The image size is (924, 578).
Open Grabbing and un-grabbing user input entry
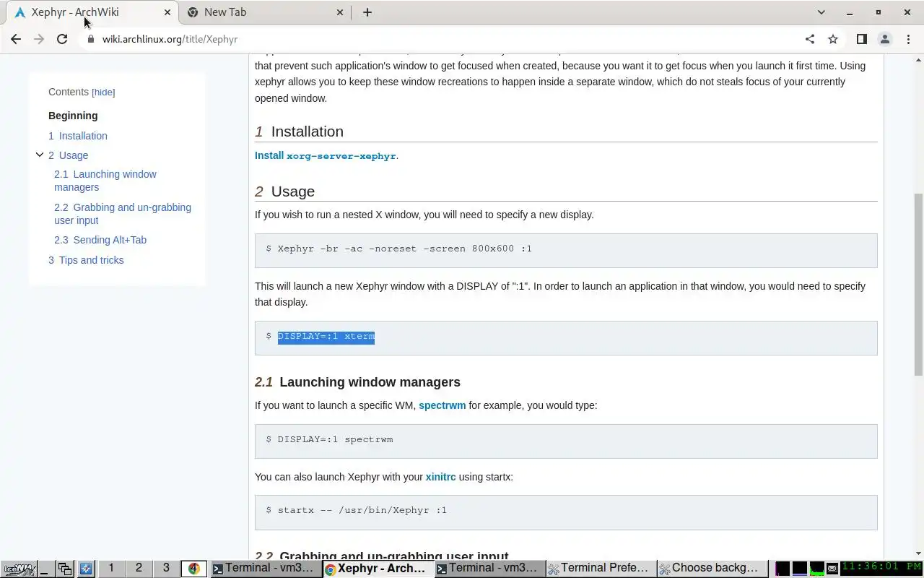click(123, 214)
